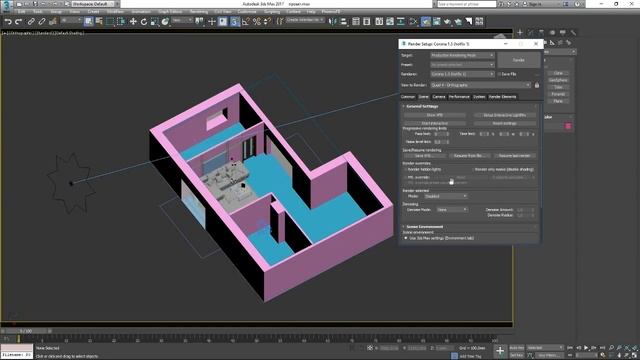
Task: Click the Show VFB button
Action: coord(435,116)
